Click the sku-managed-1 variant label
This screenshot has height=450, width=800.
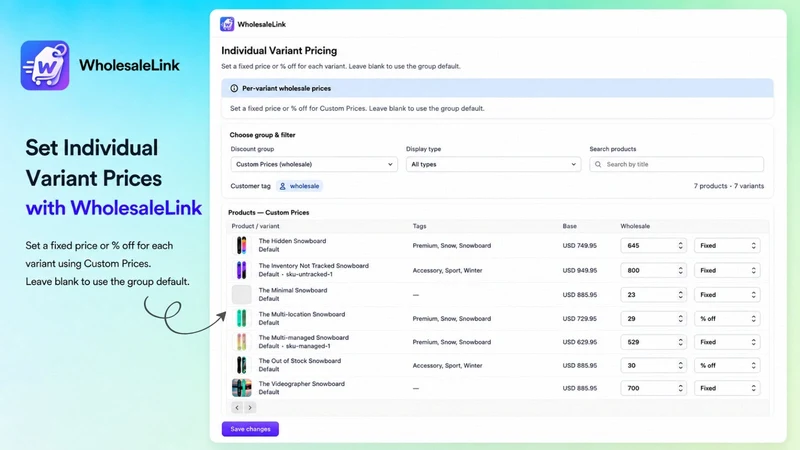[x=308, y=346]
